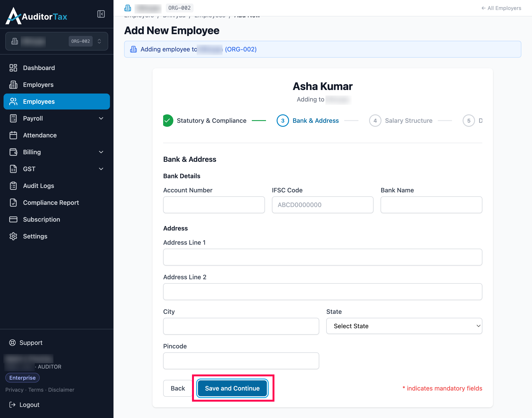Focus the Address Line 1 input
Image resolution: width=532 pixels, height=418 pixels.
[323, 257]
